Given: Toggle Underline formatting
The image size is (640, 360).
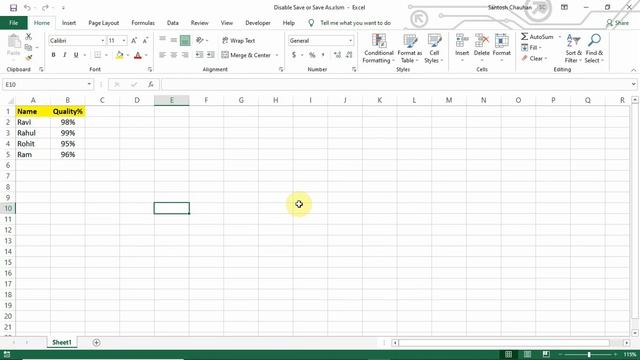Looking at the screenshot, I should 76,55.
